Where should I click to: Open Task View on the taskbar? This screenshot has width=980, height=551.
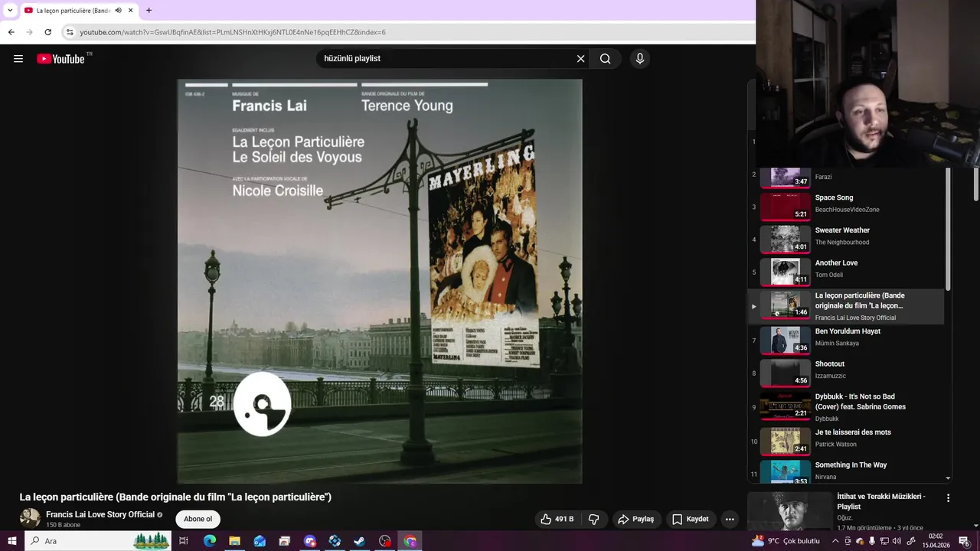(x=184, y=541)
